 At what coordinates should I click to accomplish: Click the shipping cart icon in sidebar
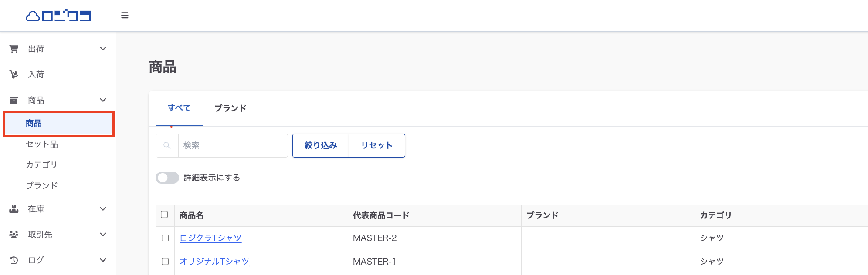[x=14, y=49]
